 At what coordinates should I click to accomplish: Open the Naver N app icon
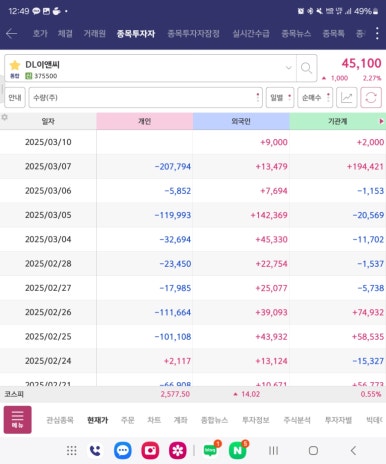click(238, 450)
